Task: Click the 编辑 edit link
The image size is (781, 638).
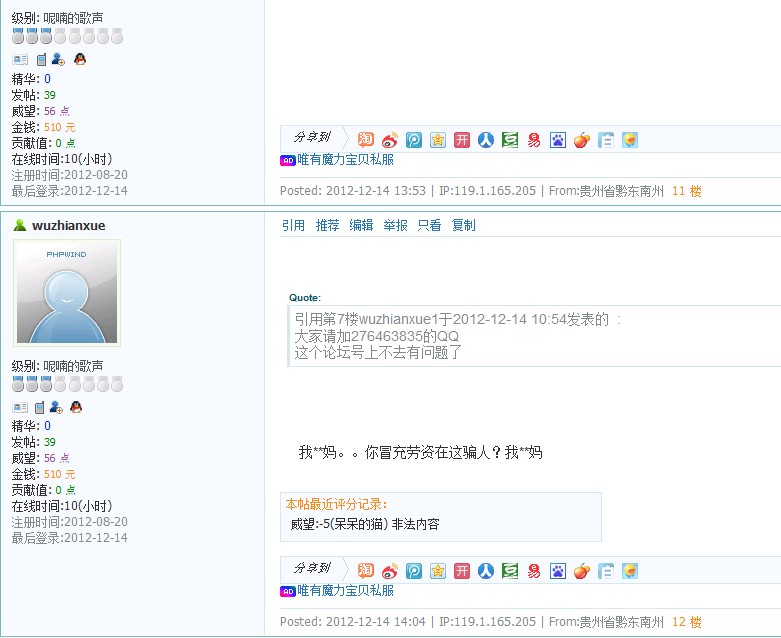Action: (361, 225)
